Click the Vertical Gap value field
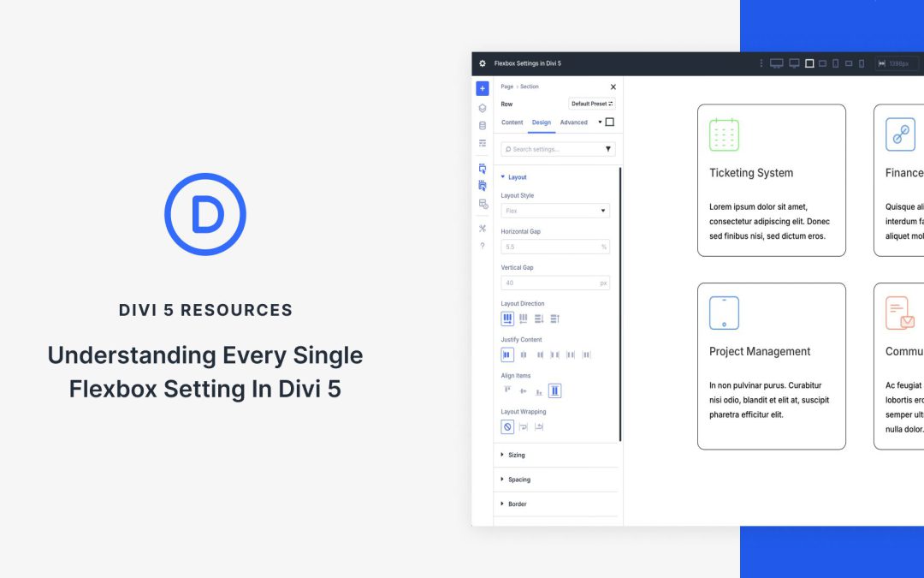This screenshot has width=924, height=578. click(x=555, y=283)
